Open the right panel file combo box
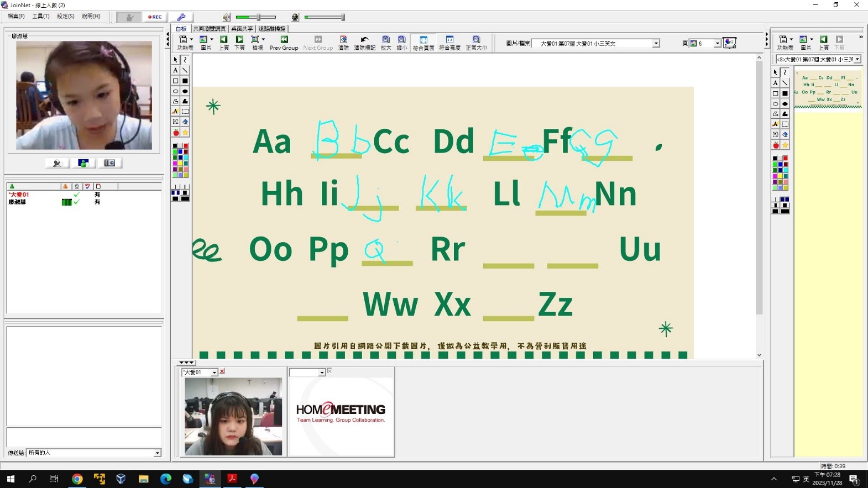 (818, 59)
